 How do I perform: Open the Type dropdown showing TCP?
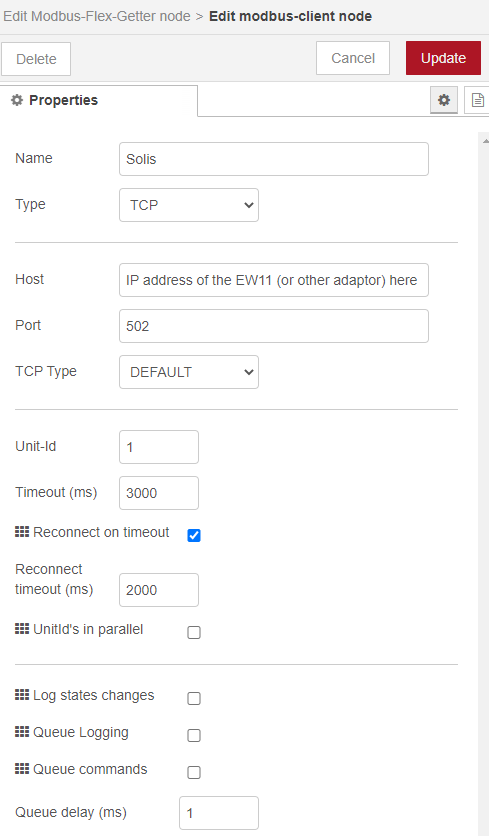tap(189, 205)
